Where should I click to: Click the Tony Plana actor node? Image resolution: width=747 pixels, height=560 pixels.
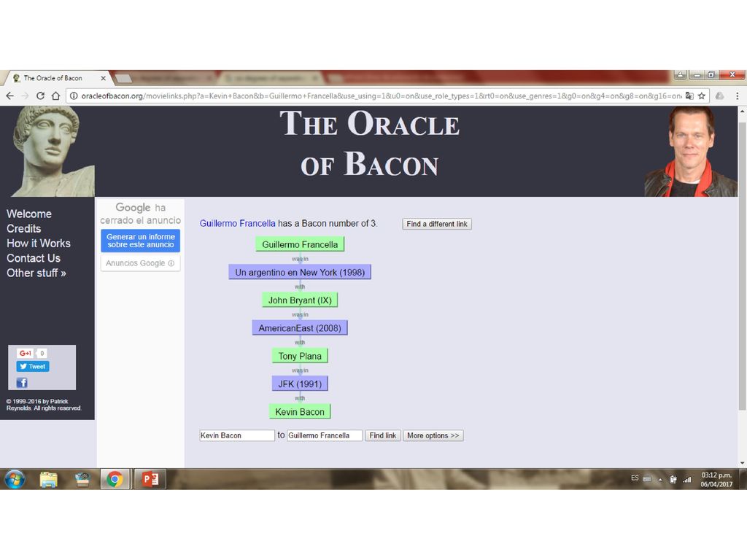click(300, 356)
